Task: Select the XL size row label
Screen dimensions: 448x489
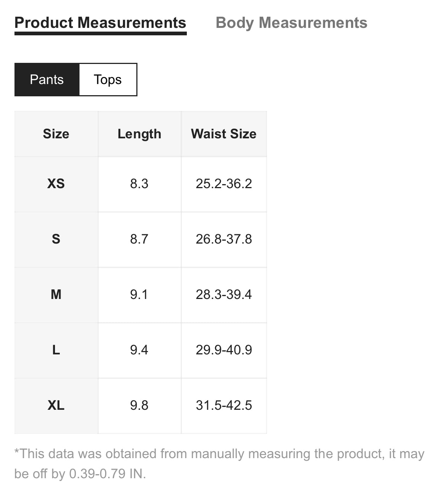Action: coord(56,405)
